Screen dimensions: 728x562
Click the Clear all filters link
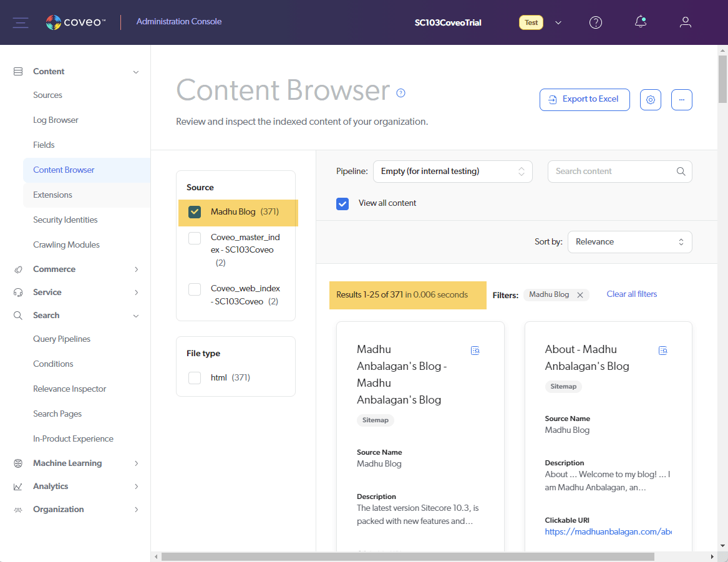(631, 294)
